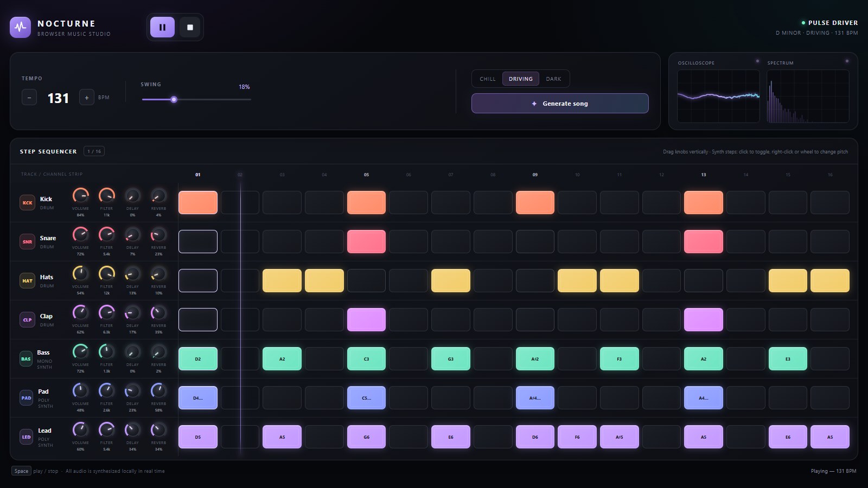
Task: Click the Kick Volume knob
Action: 80,195
